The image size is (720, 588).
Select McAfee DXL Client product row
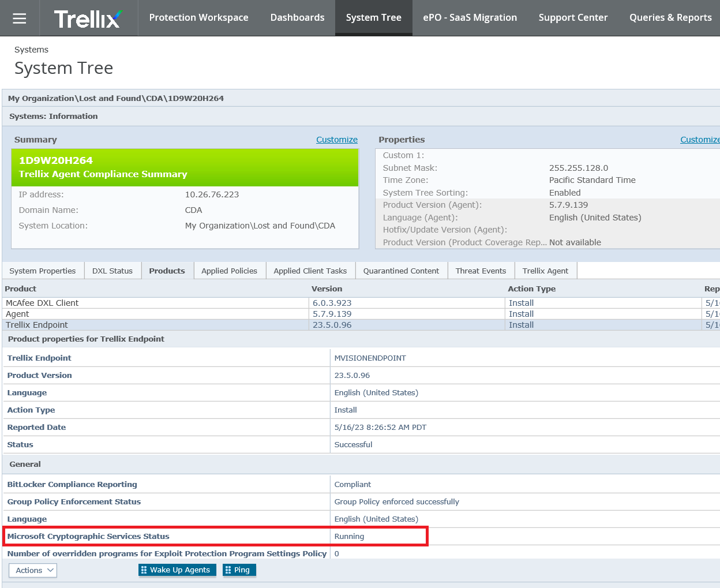click(361, 303)
